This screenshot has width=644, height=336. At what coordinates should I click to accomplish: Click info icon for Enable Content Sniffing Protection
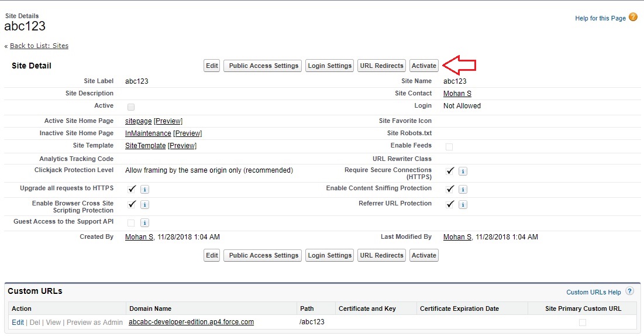463,189
